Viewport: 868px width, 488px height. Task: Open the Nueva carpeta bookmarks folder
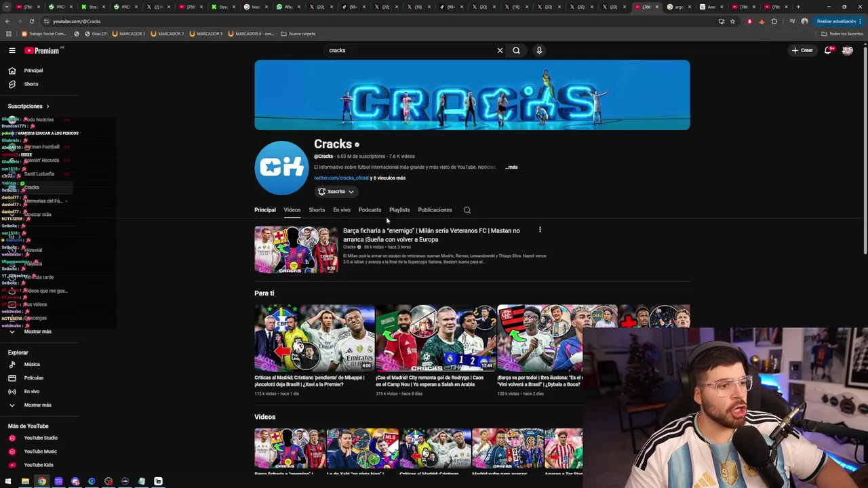298,34
